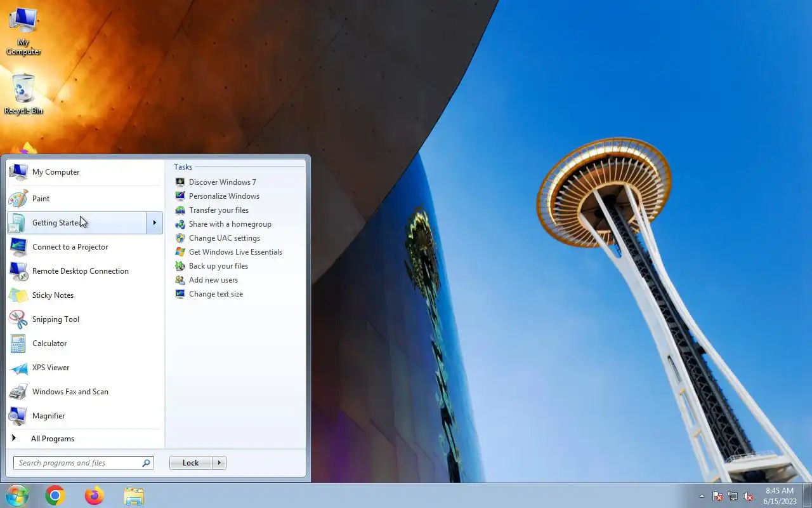
Task: Expand the Getting Started submenu arrow
Action: pyautogui.click(x=154, y=223)
